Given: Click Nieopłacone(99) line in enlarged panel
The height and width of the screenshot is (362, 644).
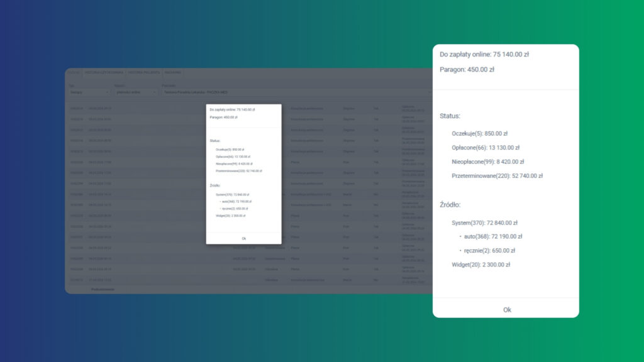Looking at the screenshot, I should [x=488, y=162].
